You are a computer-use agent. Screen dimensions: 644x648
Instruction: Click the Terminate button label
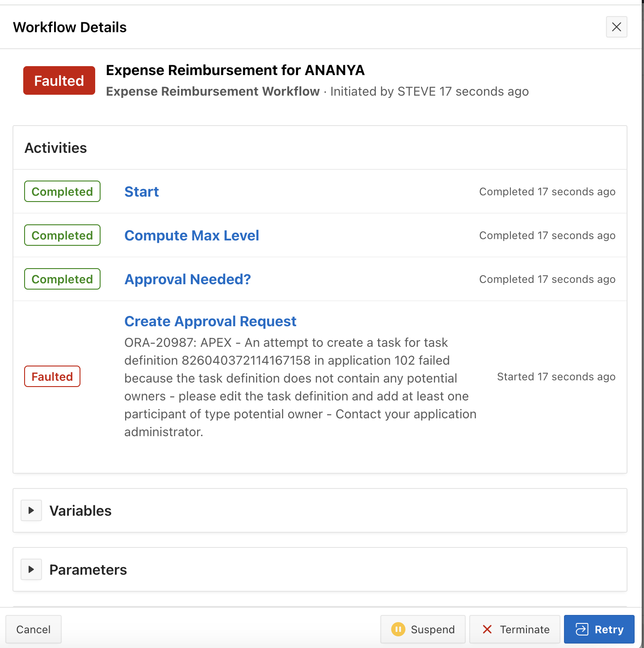pos(524,629)
